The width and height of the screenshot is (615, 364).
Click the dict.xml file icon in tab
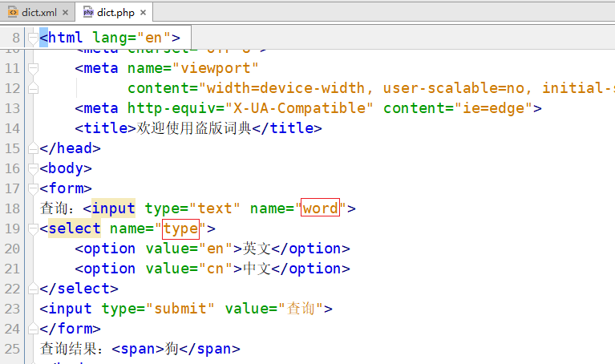tap(12, 12)
